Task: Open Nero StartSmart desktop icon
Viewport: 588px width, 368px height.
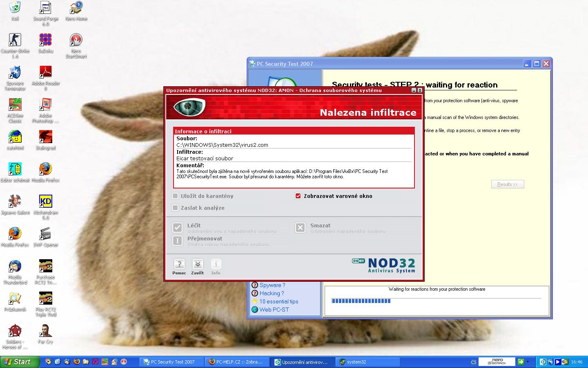Action: pyautogui.click(x=76, y=46)
